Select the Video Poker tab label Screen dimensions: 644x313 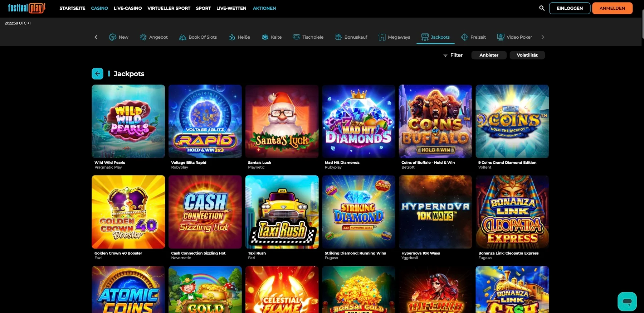pos(519,37)
